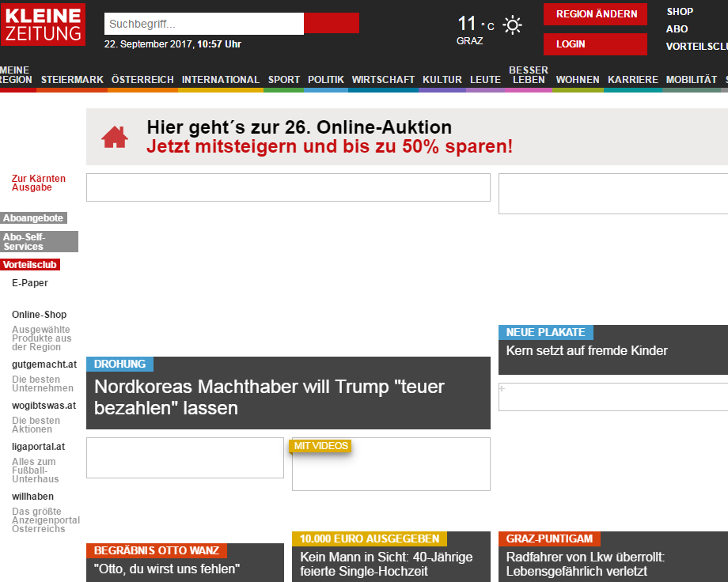Open the willhaben sidebar link
The height and width of the screenshot is (582, 728).
coord(32,497)
